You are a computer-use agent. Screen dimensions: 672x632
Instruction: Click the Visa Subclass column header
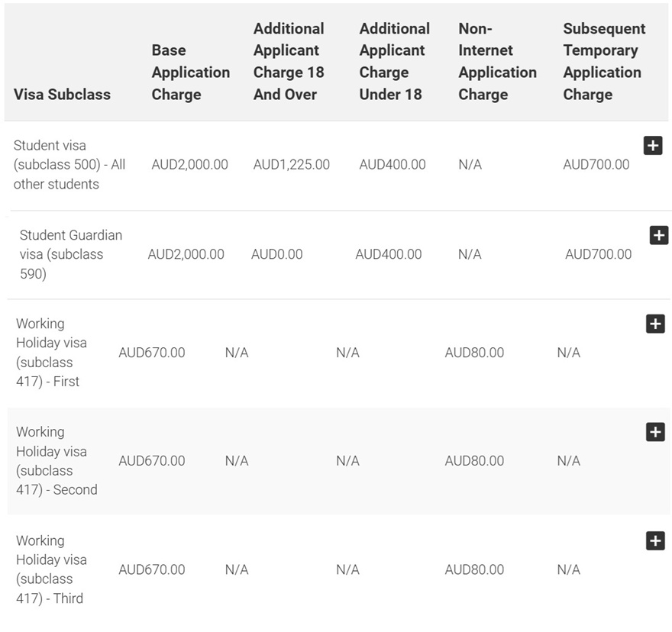(x=62, y=94)
